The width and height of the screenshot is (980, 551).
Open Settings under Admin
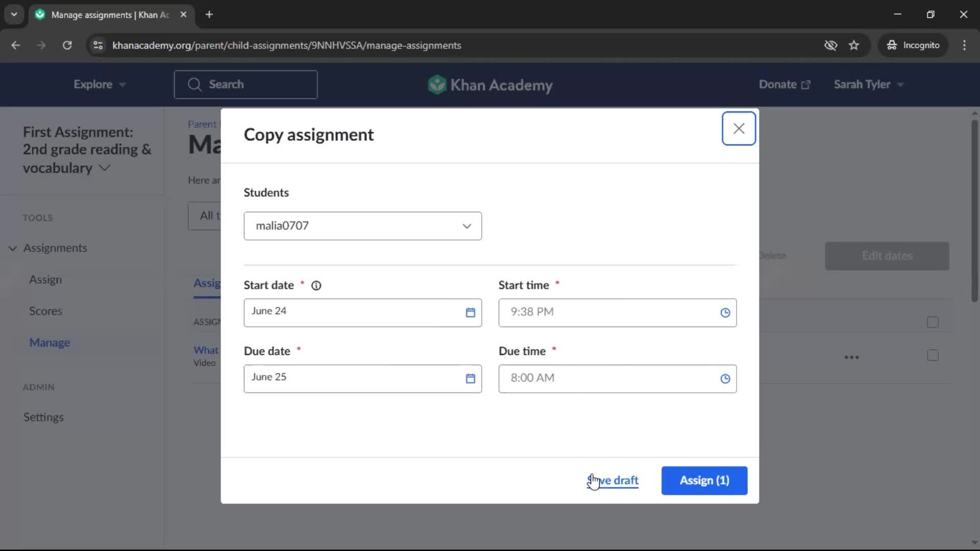point(43,417)
